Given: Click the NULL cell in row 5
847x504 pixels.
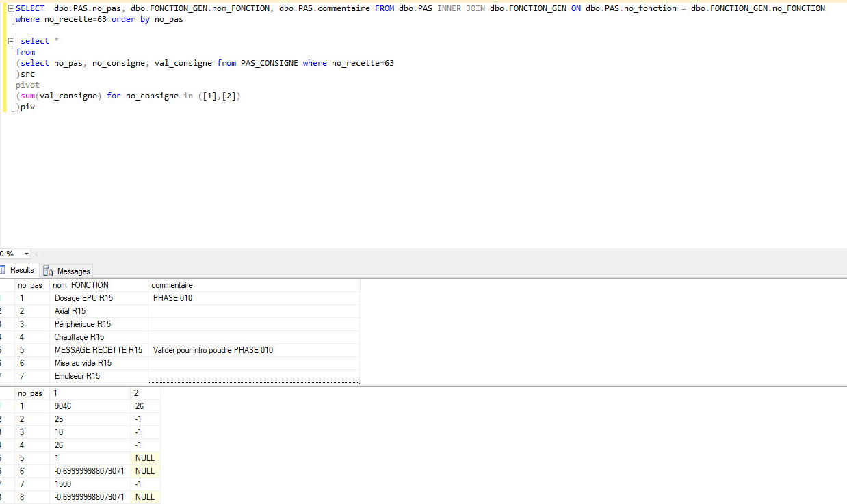Looking at the screenshot, I should [144, 457].
